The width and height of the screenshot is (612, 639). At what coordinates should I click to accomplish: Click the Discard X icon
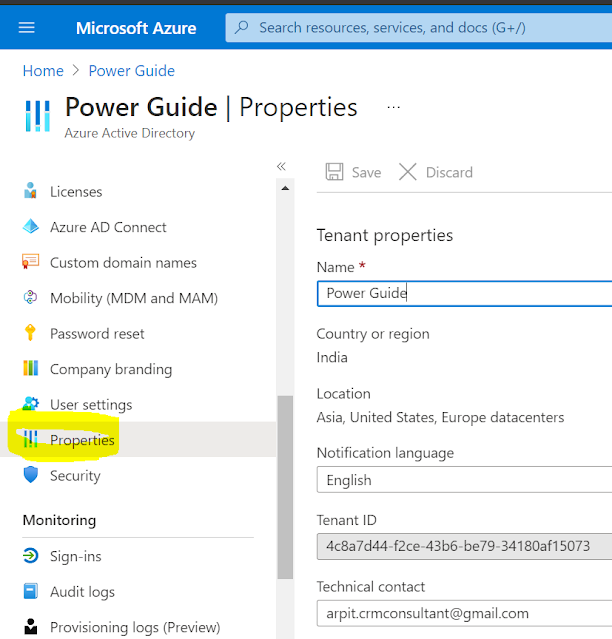(407, 172)
